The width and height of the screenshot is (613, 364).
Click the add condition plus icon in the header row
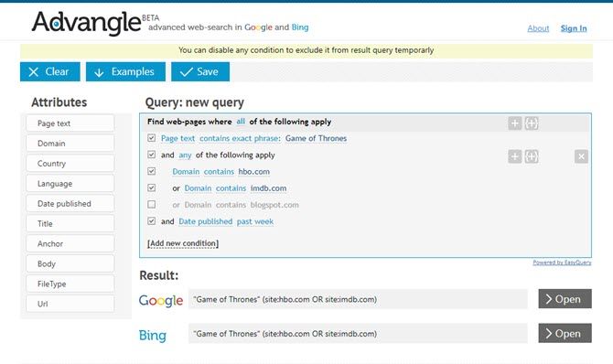pos(515,123)
